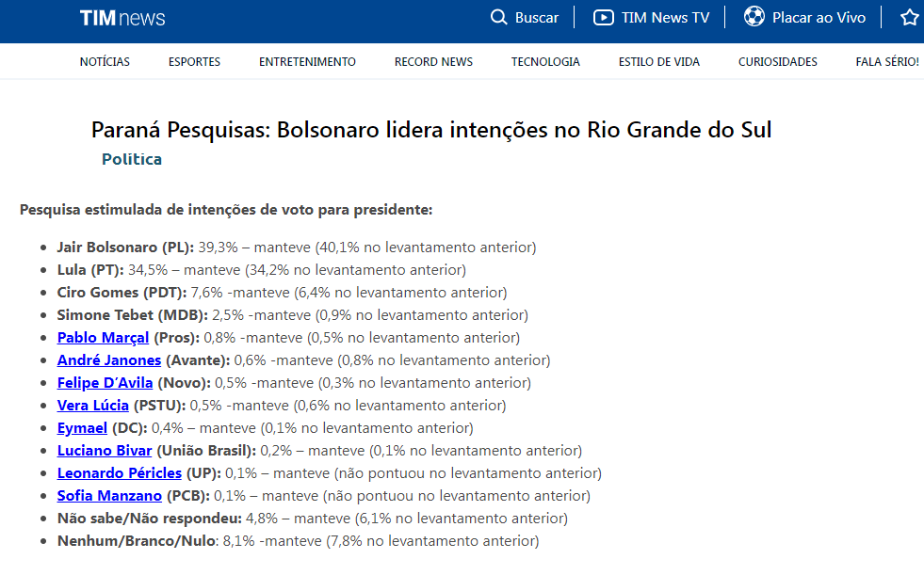
Task: Open the Vera Lúcia link
Action: click(92, 406)
